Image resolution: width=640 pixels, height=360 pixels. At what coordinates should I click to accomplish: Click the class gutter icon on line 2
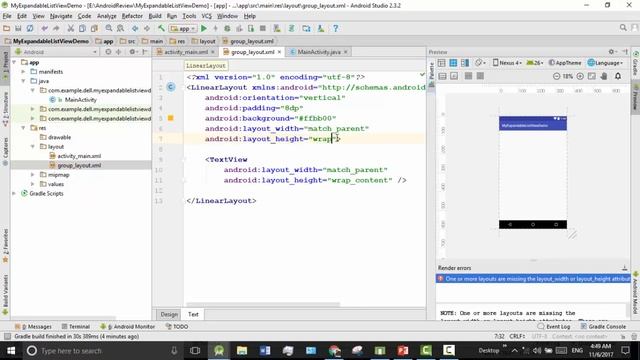pyautogui.click(x=171, y=87)
